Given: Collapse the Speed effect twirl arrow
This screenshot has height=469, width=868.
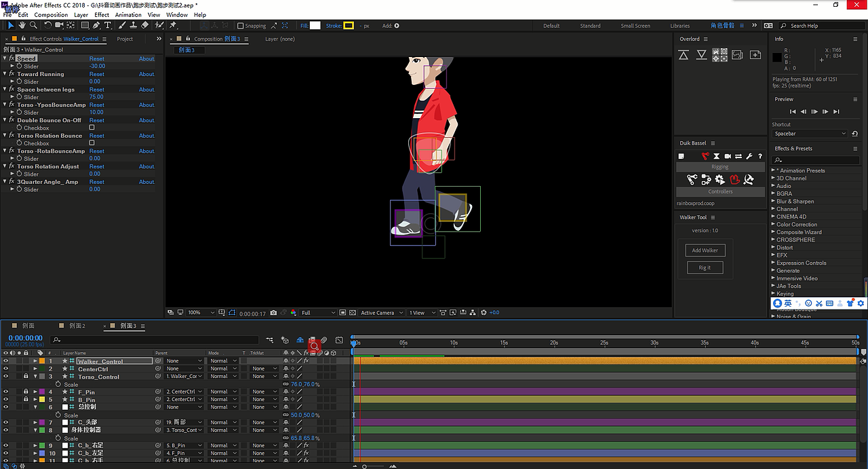Looking at the screenshot, I should [5, 58].
